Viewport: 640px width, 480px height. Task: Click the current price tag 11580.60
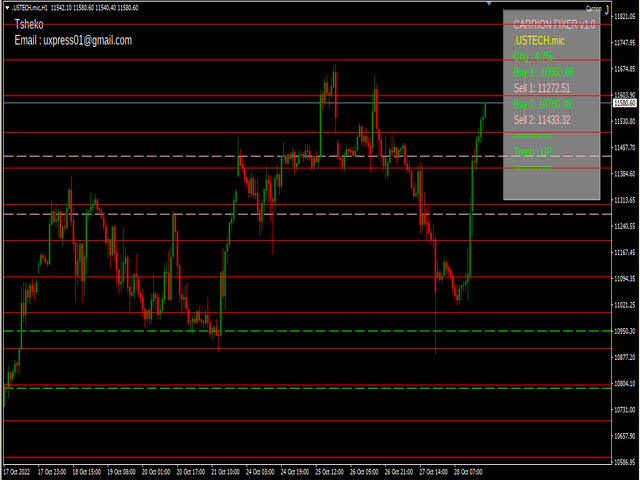click(x=624, y=103)
